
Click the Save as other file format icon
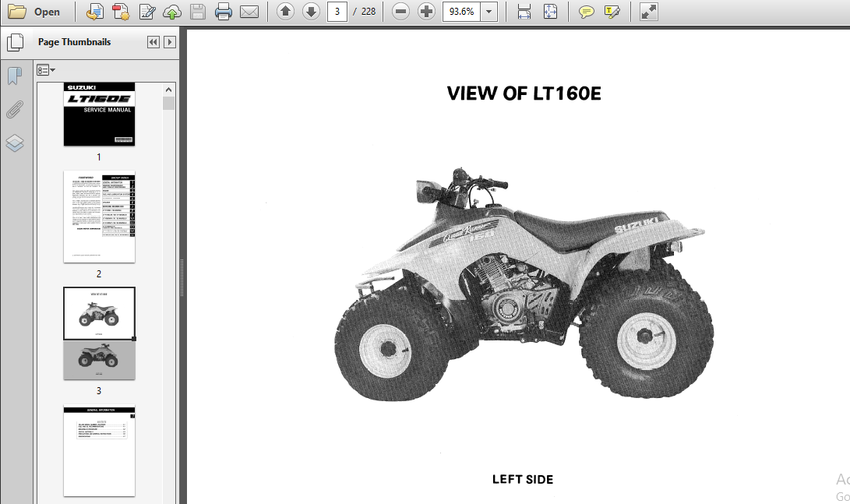95,12
